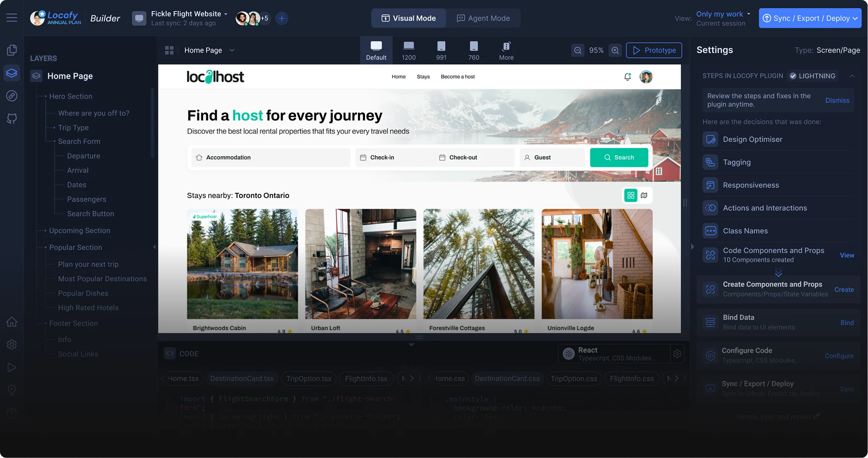Open the hamburger menu icon
The height and width of the screenshot is (458, 868).
coord(12,18)
